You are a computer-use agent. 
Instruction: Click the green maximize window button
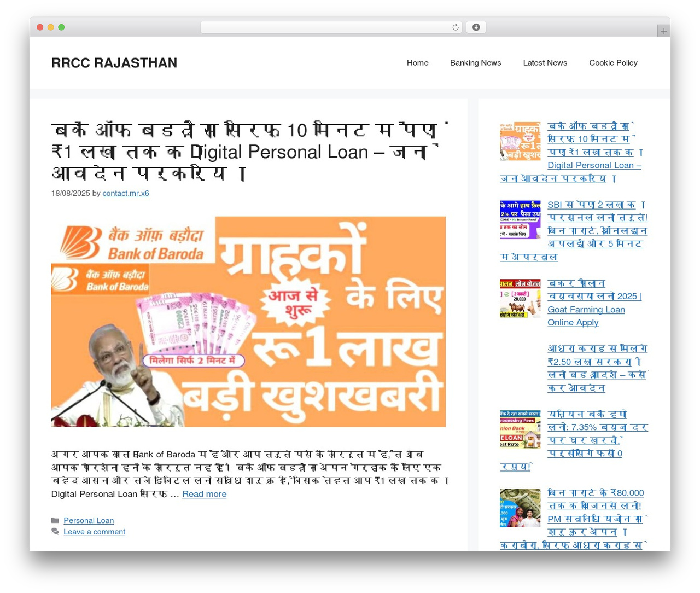pos(61,27)
